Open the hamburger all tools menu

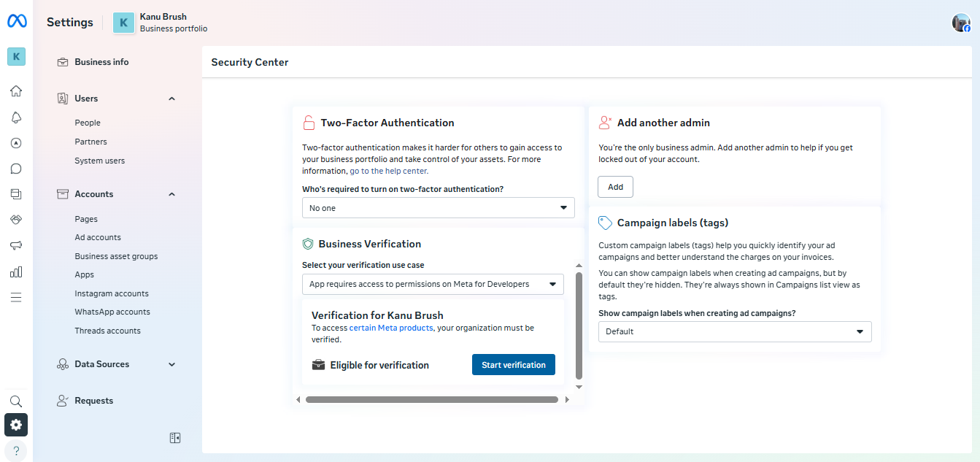click(x=16, y=297)
